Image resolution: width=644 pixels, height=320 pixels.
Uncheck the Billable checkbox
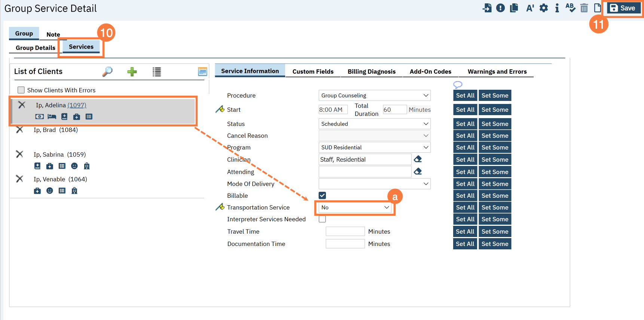[x=322, y=196]
